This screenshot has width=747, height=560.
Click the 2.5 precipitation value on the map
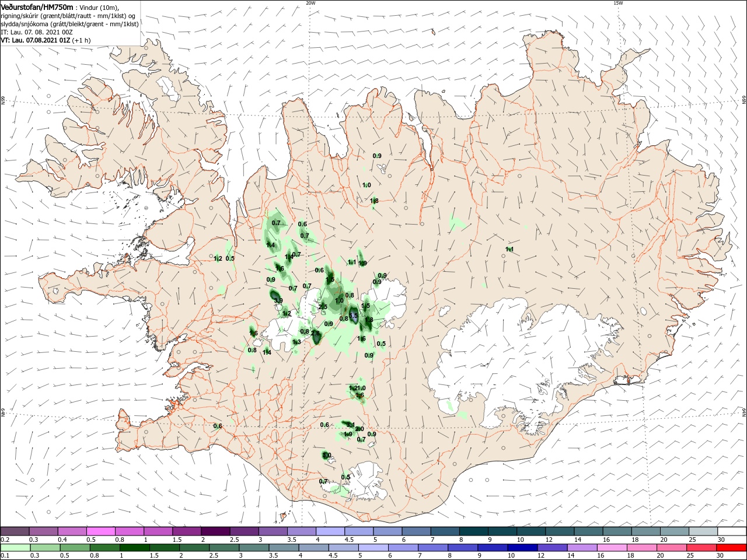pos(323,307)
